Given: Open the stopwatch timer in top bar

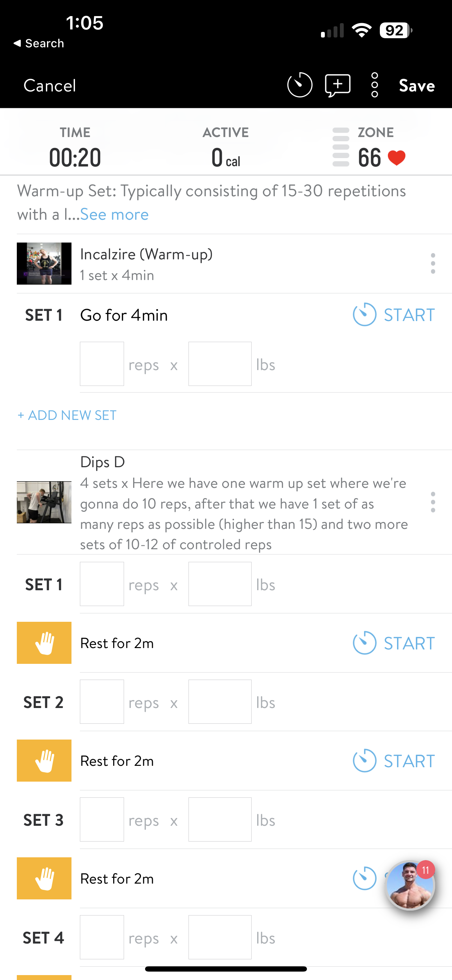Looking at the screenshot, I should 300,85.
